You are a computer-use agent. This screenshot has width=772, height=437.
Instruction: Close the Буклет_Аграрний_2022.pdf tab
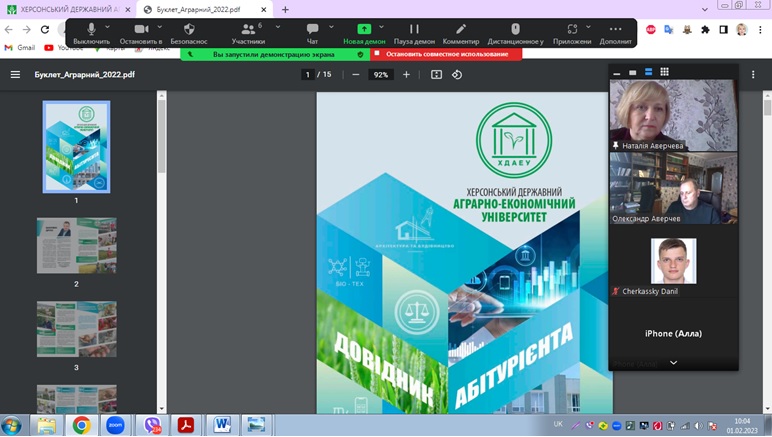coord(263,9)
